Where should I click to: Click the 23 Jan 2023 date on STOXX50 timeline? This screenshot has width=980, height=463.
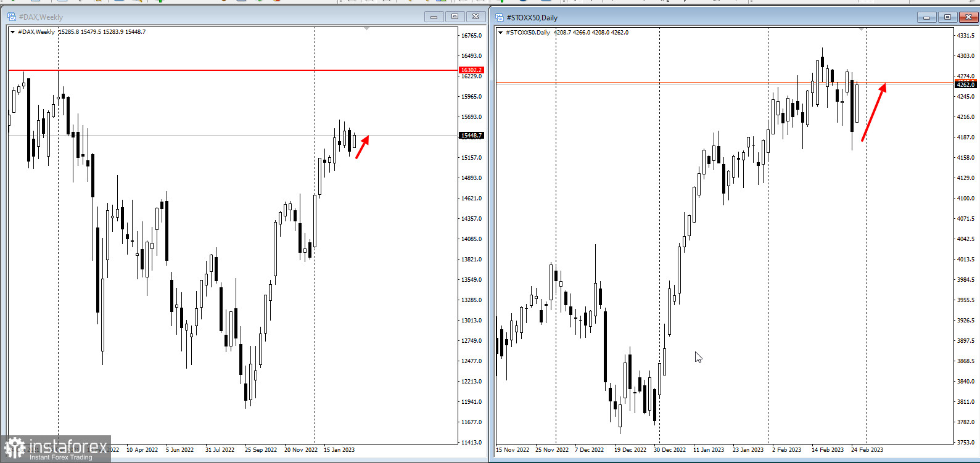pyautogui.click(x=748, y=450)
